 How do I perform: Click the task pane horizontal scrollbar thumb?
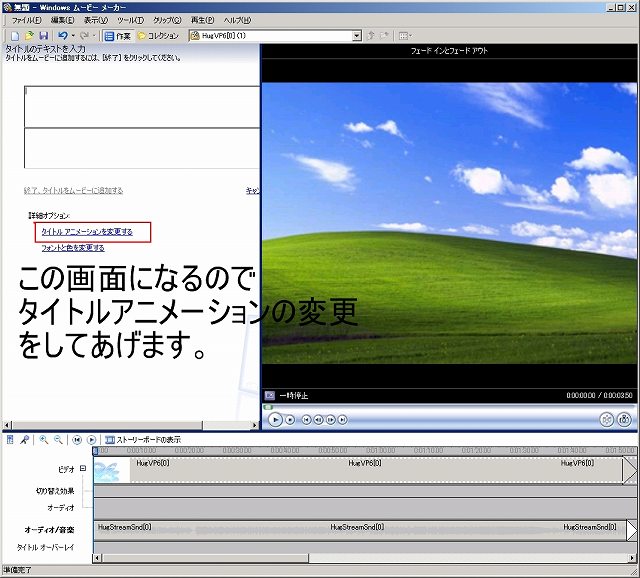(107, 425)
